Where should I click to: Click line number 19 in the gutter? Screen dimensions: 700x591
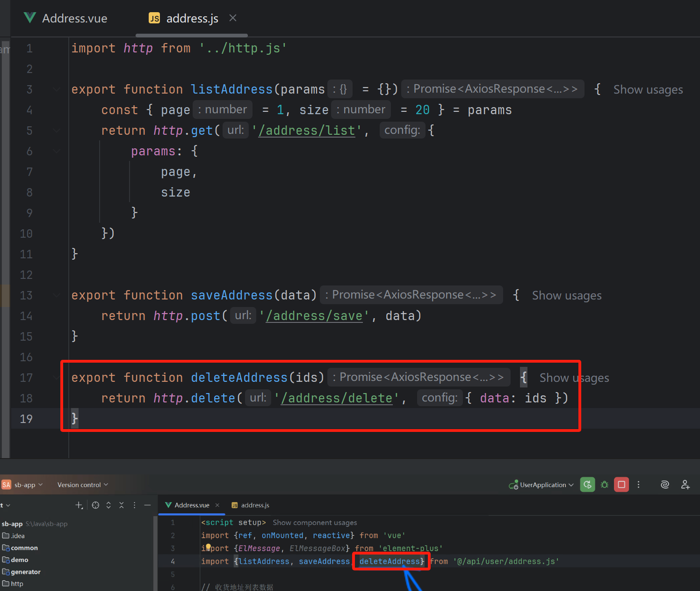26,419
